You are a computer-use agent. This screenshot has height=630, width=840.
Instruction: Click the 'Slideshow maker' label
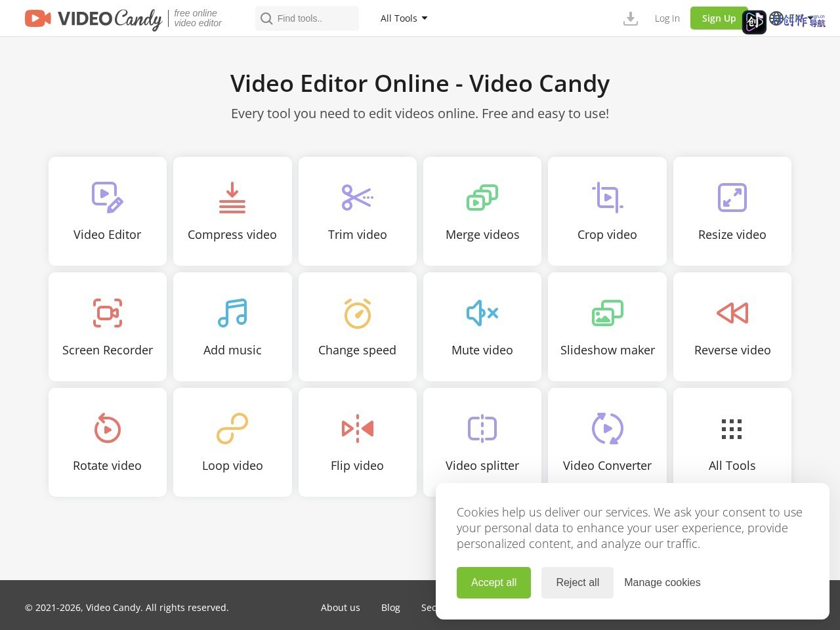pyautogui.click(x=608, y=350)
